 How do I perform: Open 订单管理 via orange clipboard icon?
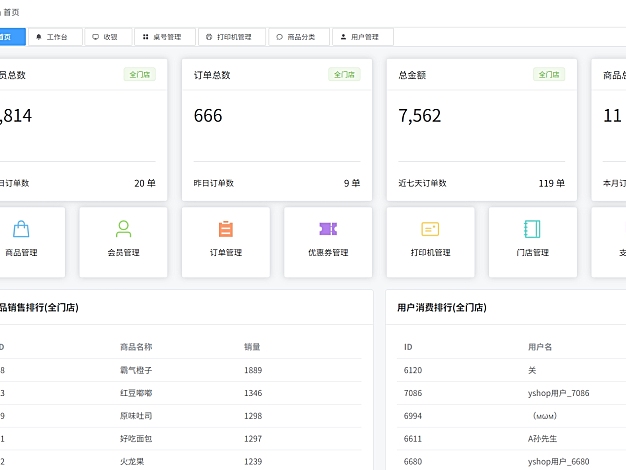click(x=226, y=229)
